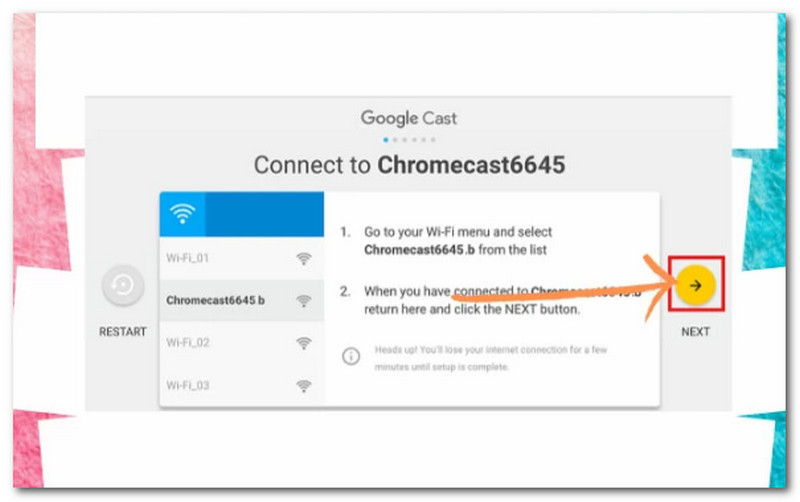Choose the Chromecast6645.b network name
Screen dimensions: 800x502
coord(215,300)
